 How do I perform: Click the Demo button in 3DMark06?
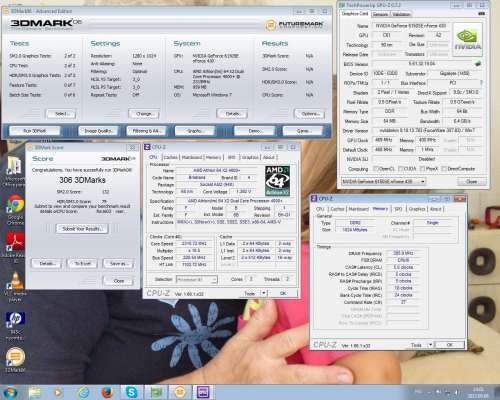(255, 131)
